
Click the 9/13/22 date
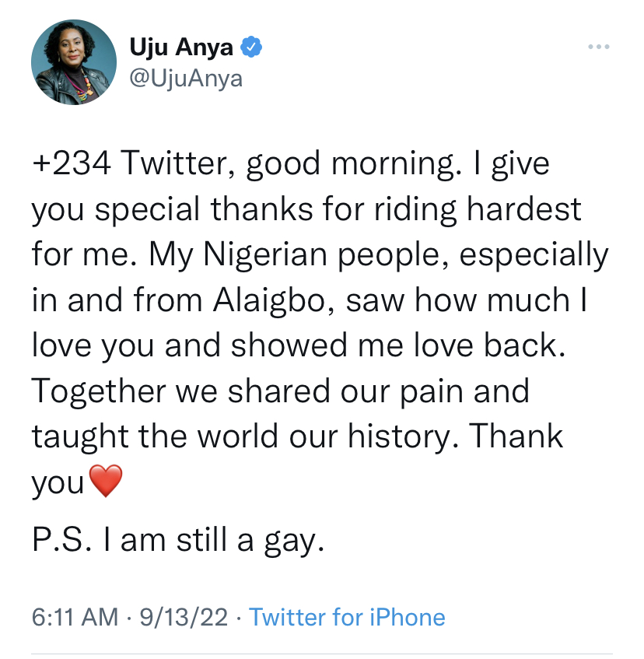pos(184,617)
